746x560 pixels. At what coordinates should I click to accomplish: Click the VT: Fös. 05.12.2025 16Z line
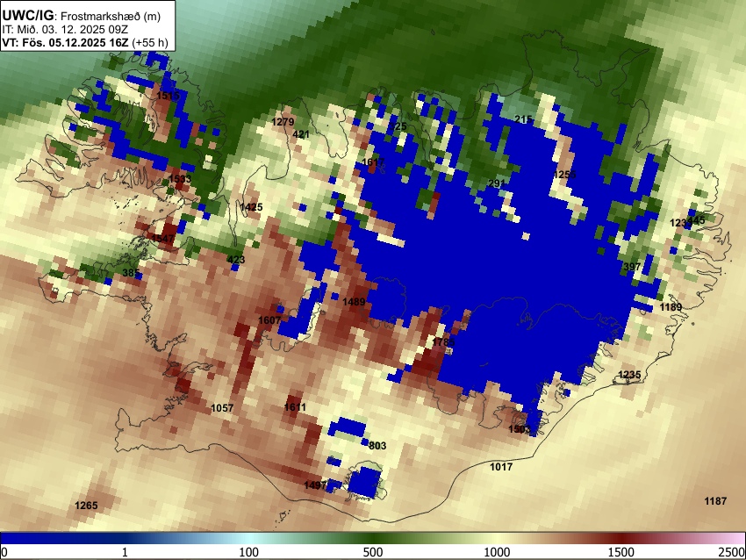(x=85, y=42)
